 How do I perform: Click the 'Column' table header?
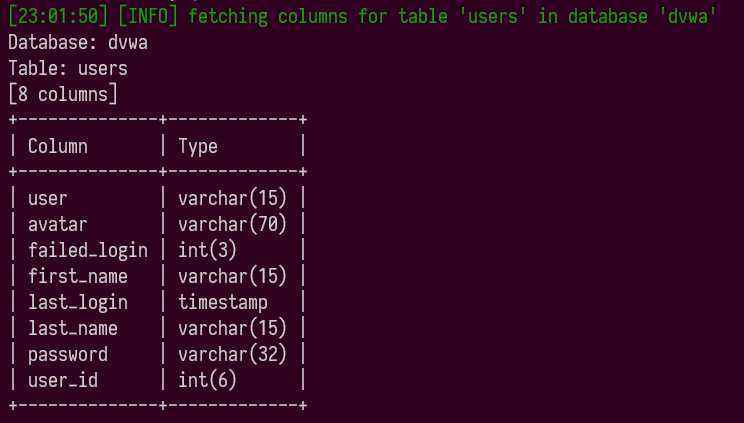(57, 146)
